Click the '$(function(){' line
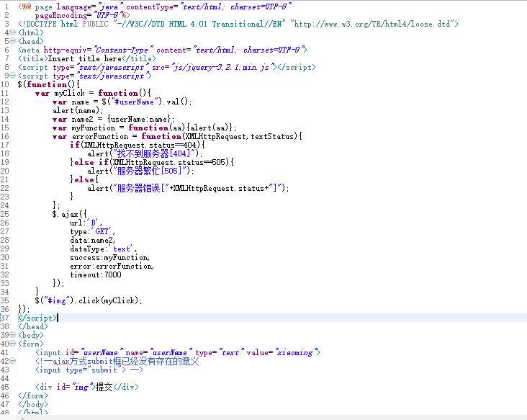Viewport: 527px width, 420px height. pos(49,85)
